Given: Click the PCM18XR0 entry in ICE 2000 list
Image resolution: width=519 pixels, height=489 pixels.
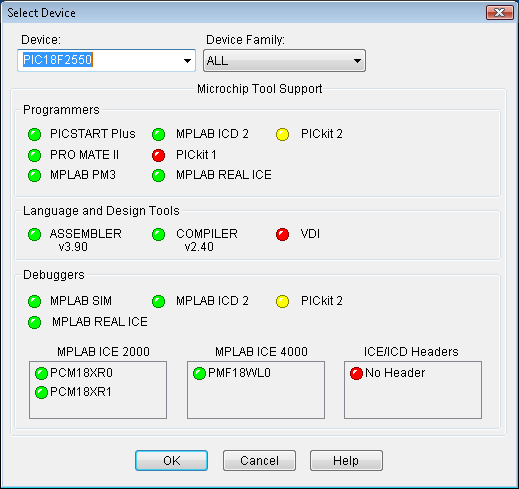Looking at the screenshot, I should [81, 373].
